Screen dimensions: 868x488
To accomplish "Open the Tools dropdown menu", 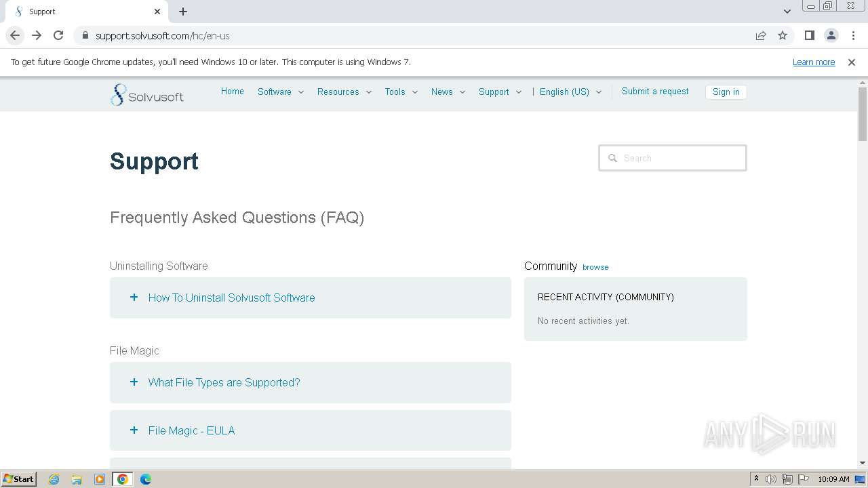I will pos(401,91).
